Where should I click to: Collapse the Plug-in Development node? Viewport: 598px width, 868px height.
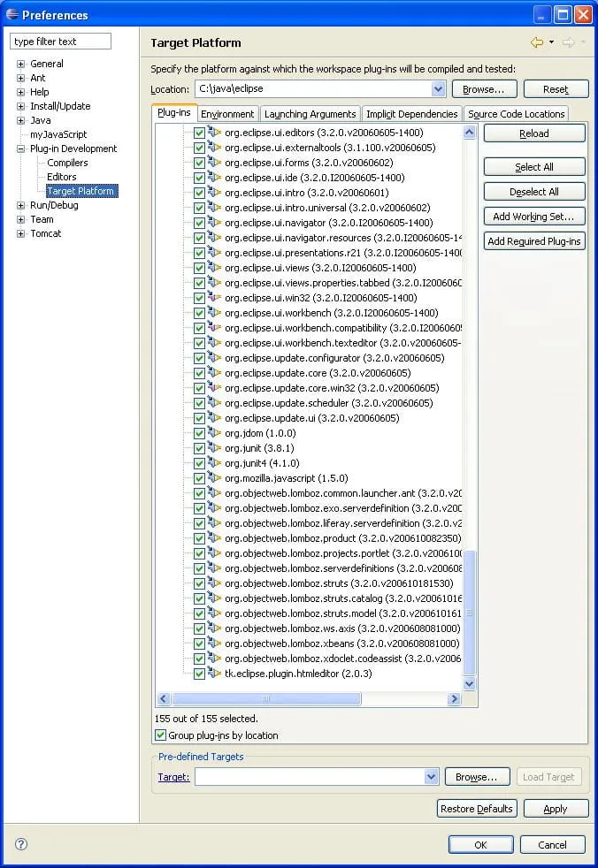click(x=20, y=148)
